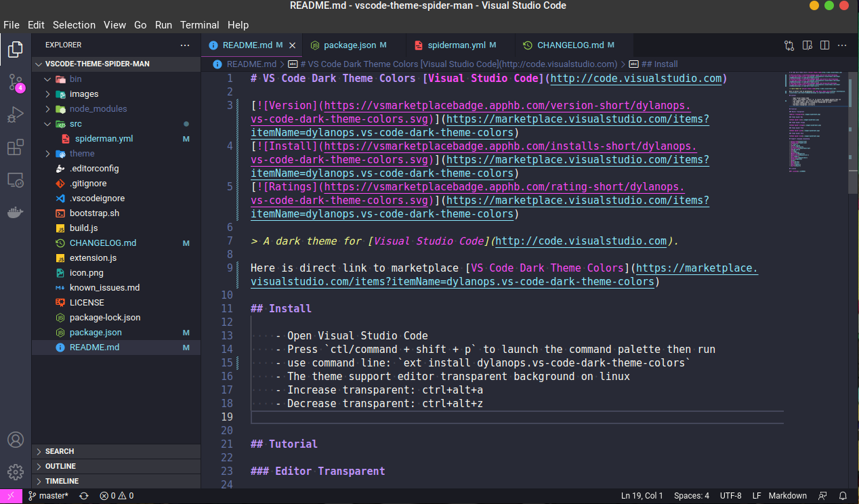Open the Explorer view in activity bar

pos(15,49)
